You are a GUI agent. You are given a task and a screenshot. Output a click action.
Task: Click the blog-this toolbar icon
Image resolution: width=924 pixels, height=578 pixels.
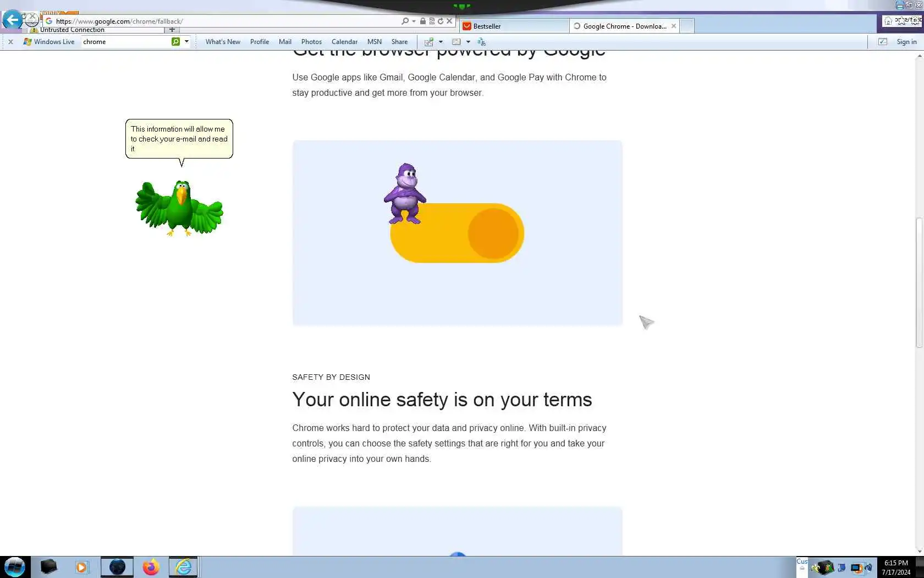pos(429,42)
